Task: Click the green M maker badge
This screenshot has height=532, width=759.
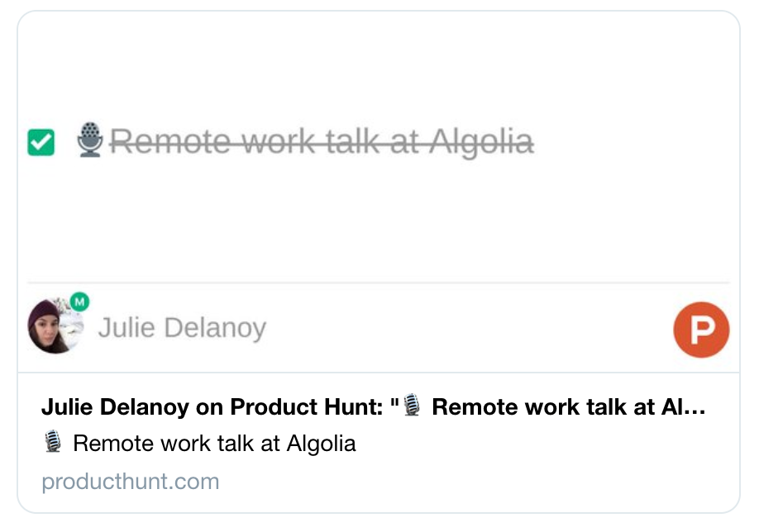Action: [80, 302]
